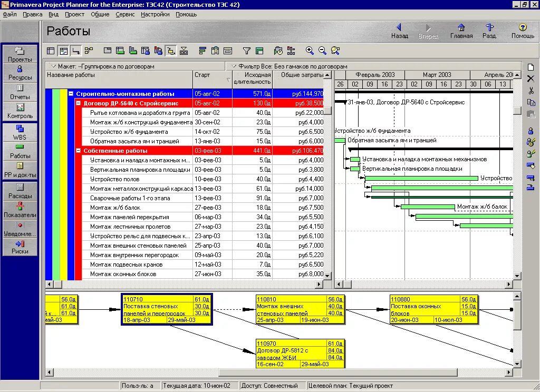Open the Макет layout options dropdown
This screenshot has height=392, width=540.
click(x=53, y=66)
